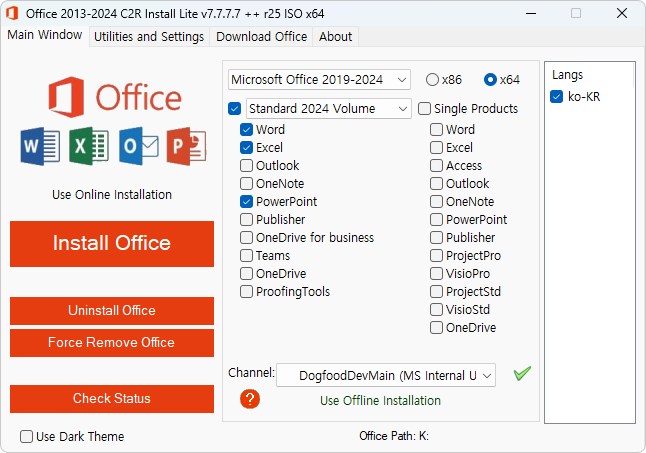Viewport: 646px width, 453px height.
Task: Open the About tab
Action: click(335, 37)
